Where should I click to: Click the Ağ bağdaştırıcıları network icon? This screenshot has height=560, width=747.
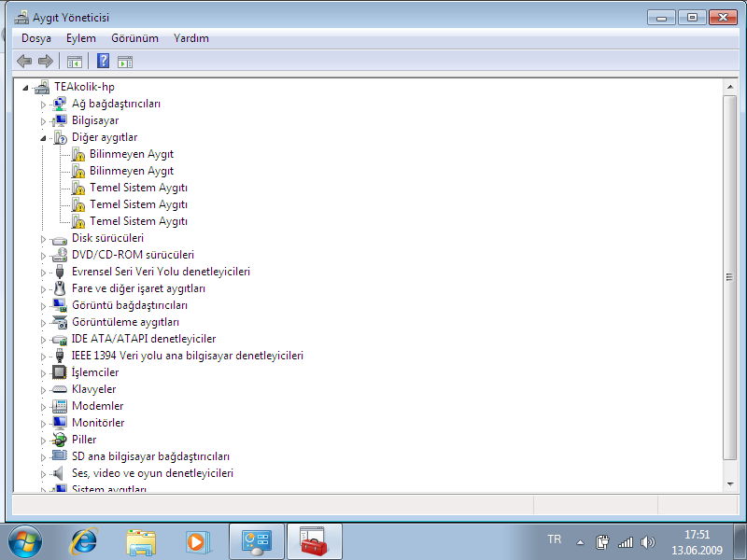pyautogui.click(x=60, y=104)
